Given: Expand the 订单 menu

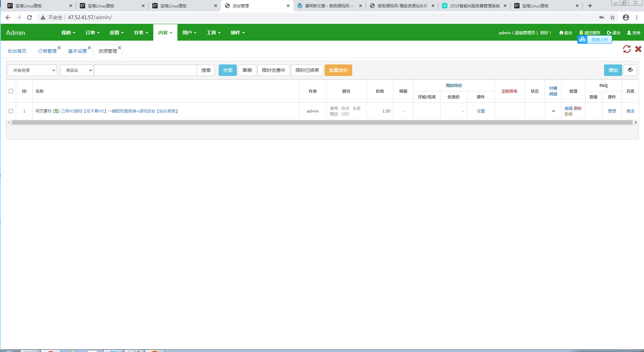Looking at the screenshot, I should [x=92, y=33].
